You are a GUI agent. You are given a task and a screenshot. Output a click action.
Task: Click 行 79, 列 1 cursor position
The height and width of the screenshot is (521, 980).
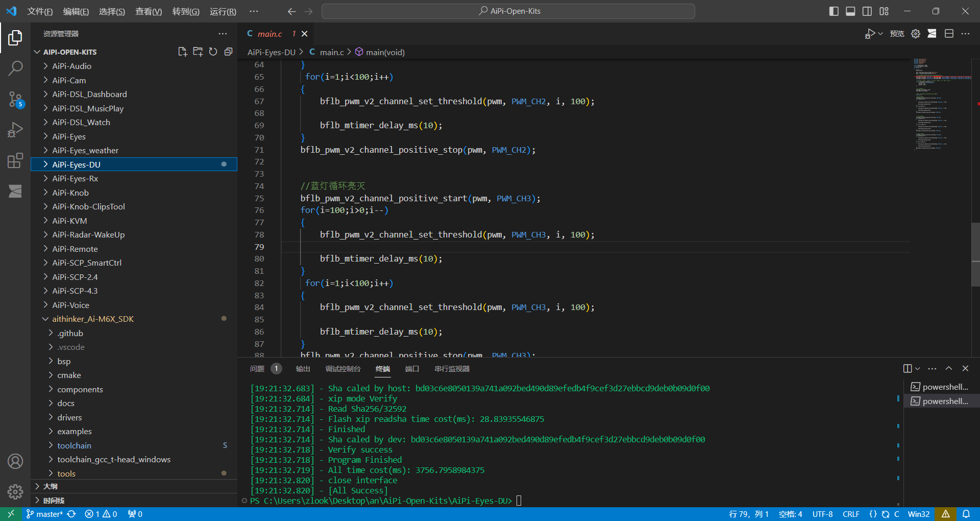[x=749, y=514]
